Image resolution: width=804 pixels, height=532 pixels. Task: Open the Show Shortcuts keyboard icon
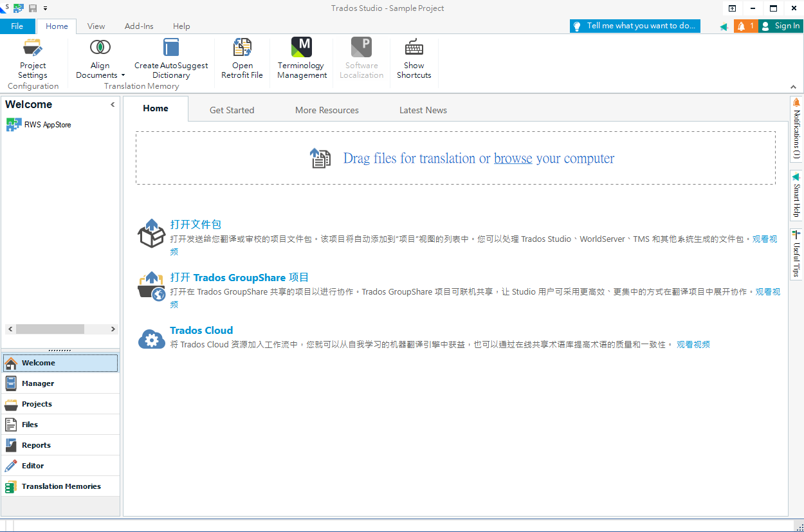click(x=414, y=47)
